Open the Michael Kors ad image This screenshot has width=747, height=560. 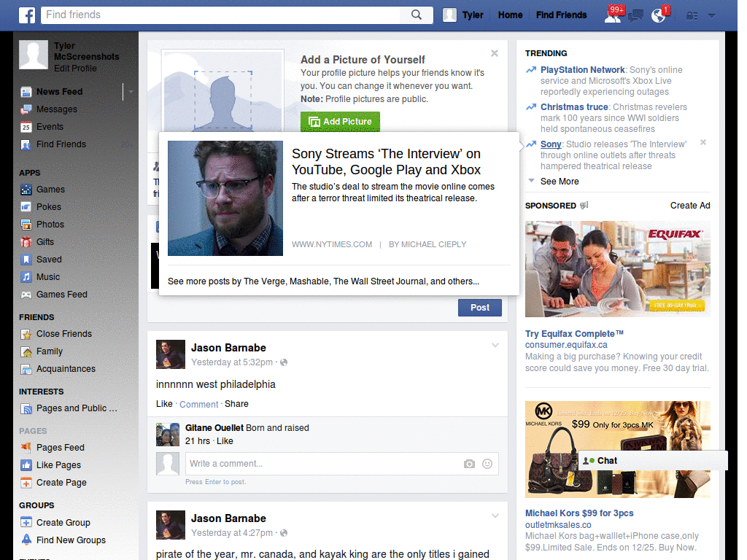pos(617,449)
